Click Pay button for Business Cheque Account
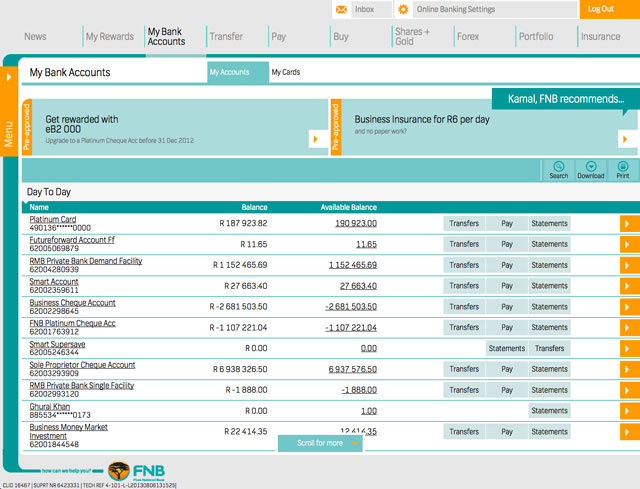Viewport: 640px width, 489px height. pos(507,306)
